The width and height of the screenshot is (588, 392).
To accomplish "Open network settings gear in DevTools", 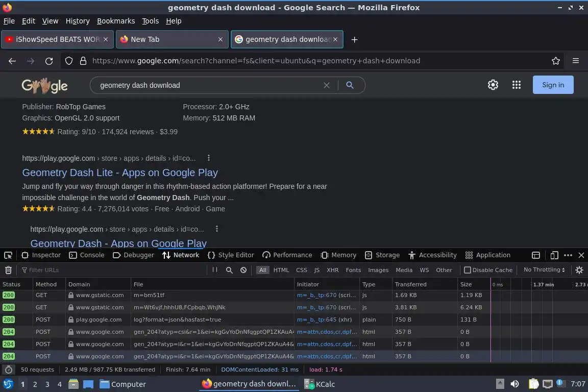I will click(x=579, y=270).
